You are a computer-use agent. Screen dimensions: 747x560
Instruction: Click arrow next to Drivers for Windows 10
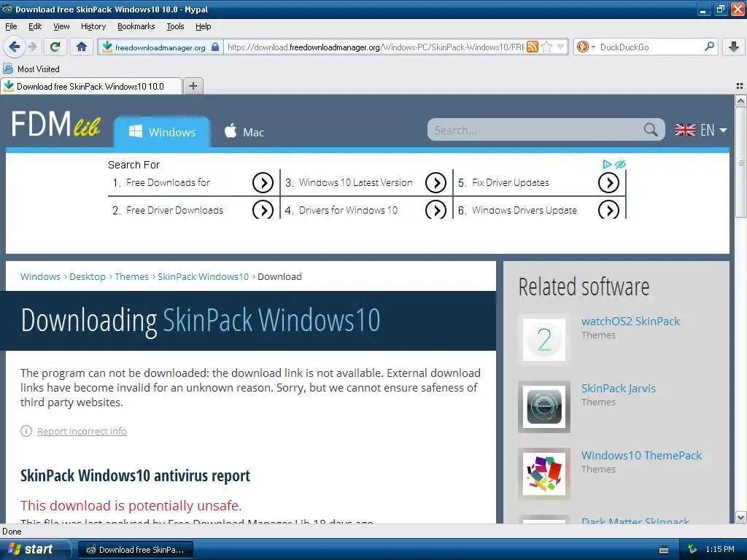436,210
